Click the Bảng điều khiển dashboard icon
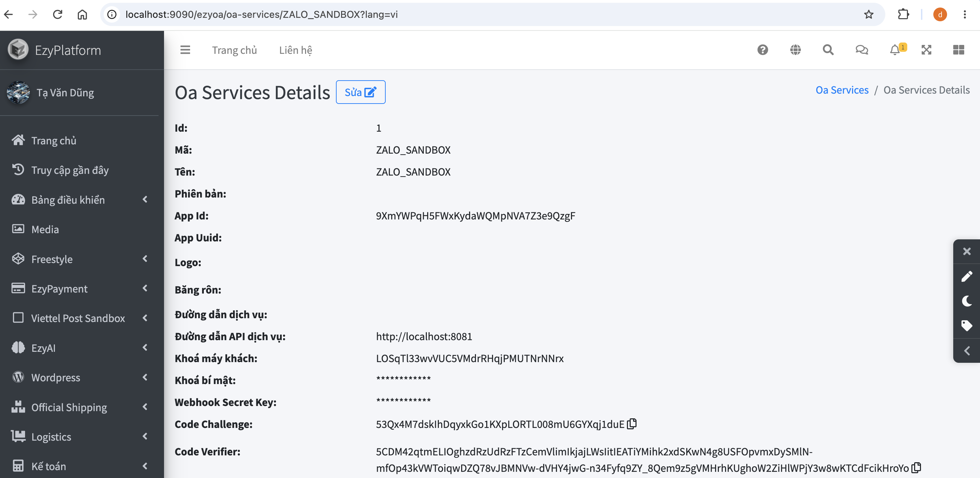Viewport: 980px width, 478px height. click(x=18, y=200)
